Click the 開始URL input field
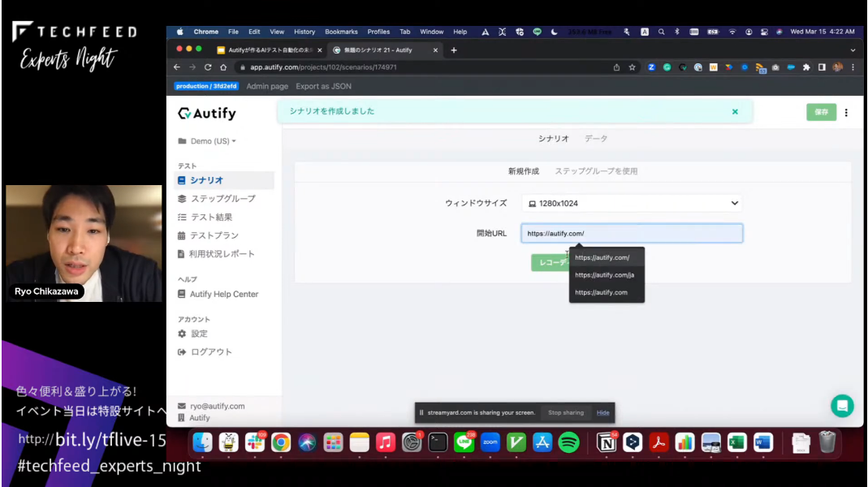Viewport: 868px width, 487px height. tap(632, 233)
